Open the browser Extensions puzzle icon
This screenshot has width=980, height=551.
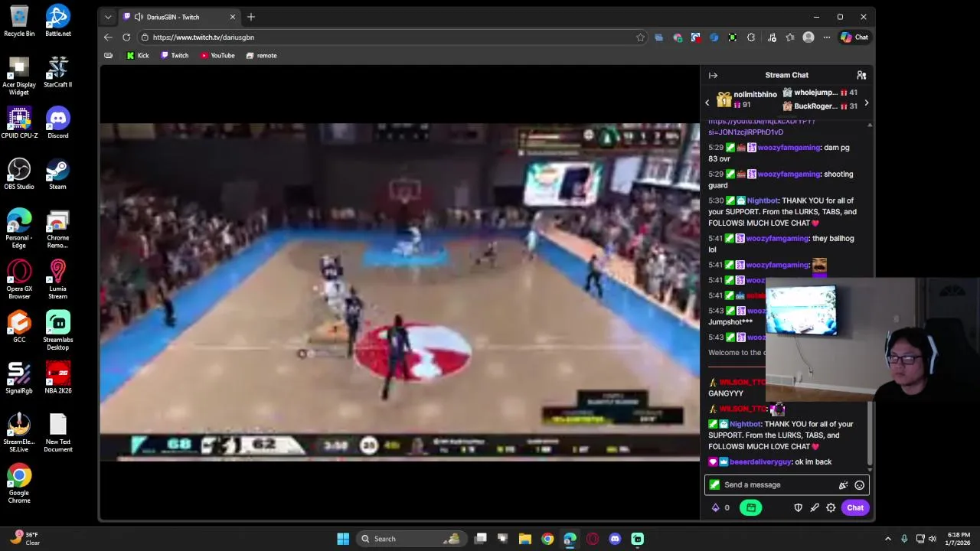tap(751, 37)
